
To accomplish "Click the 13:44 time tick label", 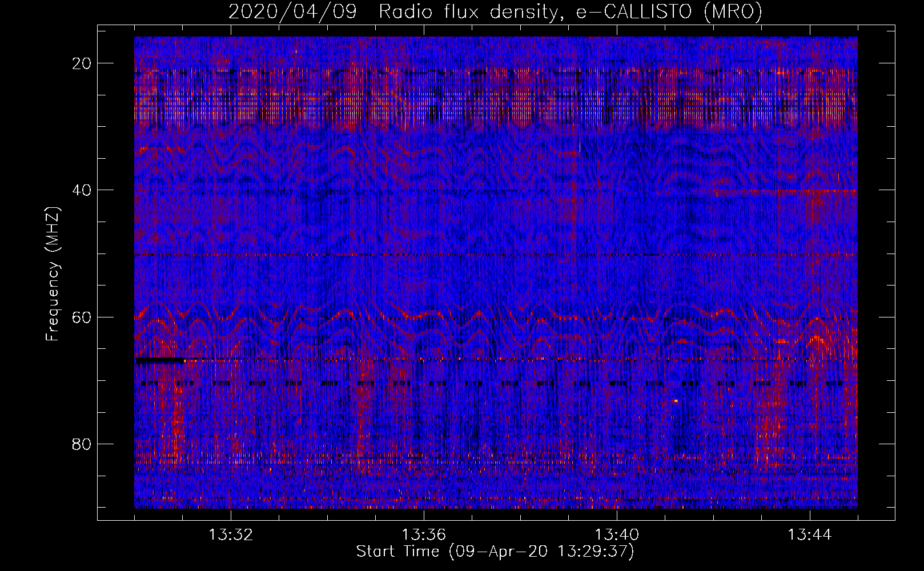I will 810,535.
